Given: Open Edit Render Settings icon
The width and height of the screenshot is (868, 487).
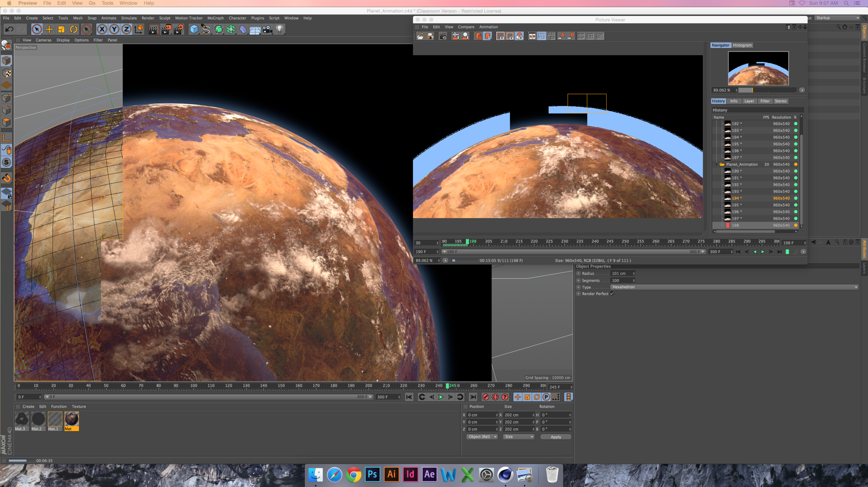Looking at the screenshot, I should [x=178, y=29].
